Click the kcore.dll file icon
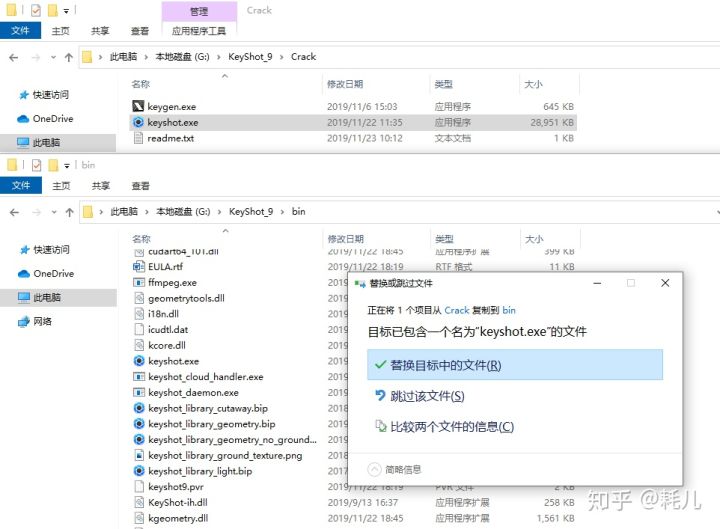720x529 pixels. [139, 345]
